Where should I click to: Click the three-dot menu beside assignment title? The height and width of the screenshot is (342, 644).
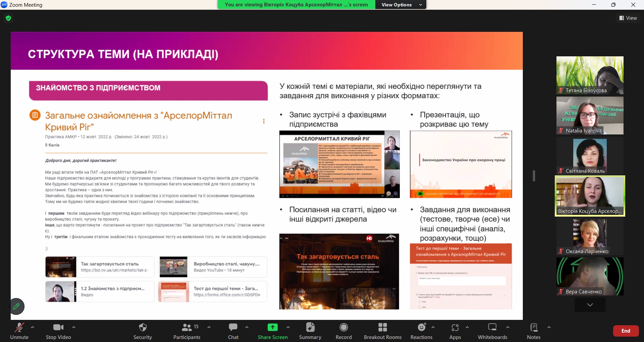point(264,121)
